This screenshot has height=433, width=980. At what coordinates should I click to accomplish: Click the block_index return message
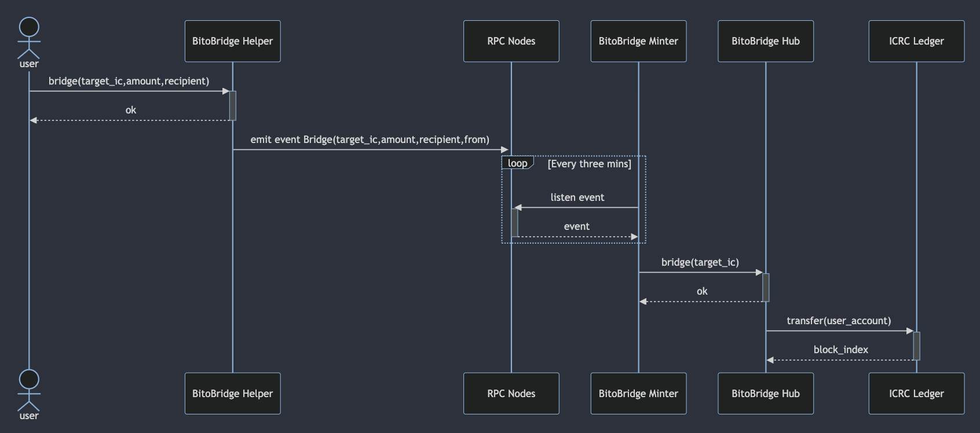(x=840, y=350)
